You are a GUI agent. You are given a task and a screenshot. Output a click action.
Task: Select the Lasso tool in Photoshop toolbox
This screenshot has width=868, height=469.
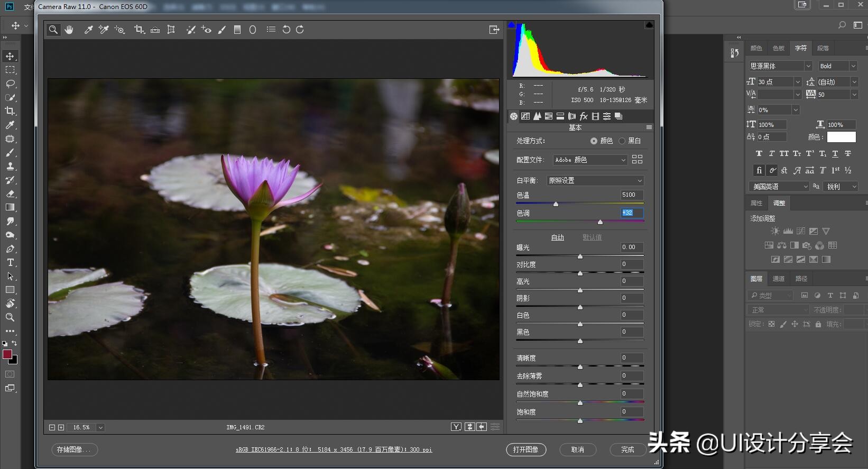(x=10, y=84)
